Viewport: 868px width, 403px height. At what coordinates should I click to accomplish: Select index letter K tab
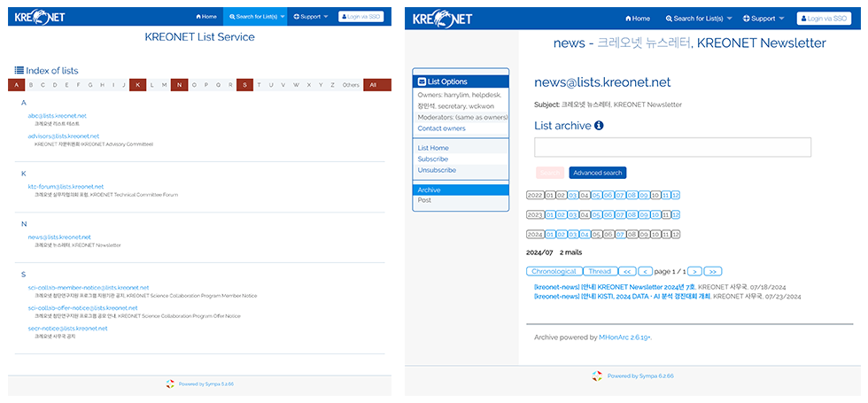pos(138,85)
